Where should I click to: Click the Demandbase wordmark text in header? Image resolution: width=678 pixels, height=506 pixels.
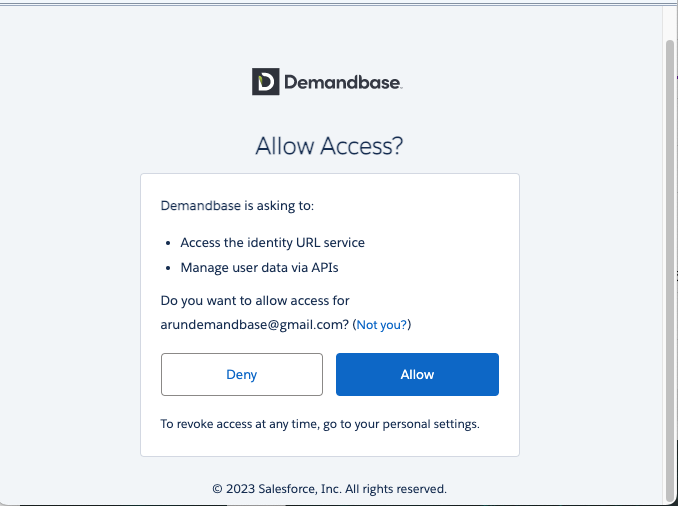click(x=343, y=82)
